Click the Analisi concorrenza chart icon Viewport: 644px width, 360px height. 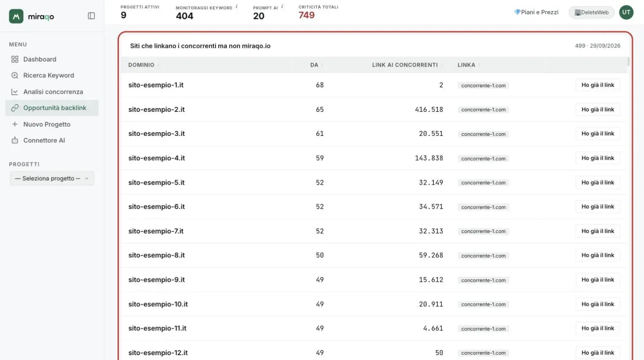tap(15, 92)
